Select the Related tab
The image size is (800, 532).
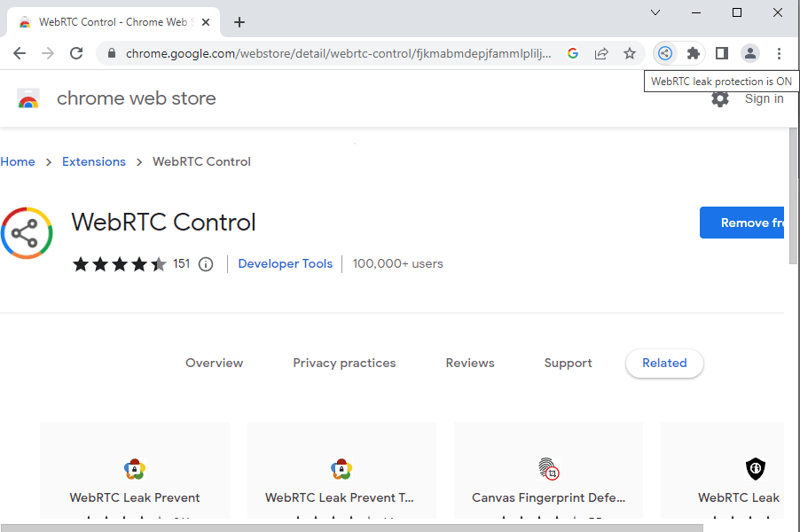pos(664,364)
